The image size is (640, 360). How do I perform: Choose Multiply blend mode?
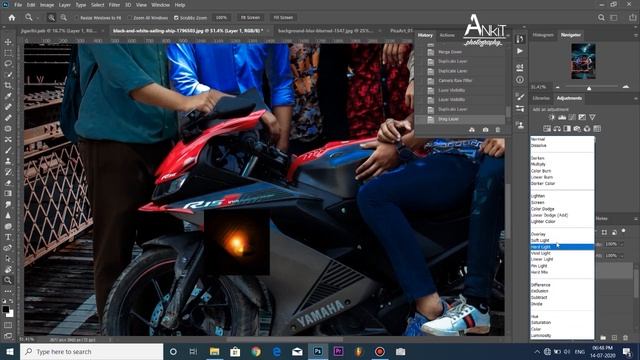tap(562, 164)
